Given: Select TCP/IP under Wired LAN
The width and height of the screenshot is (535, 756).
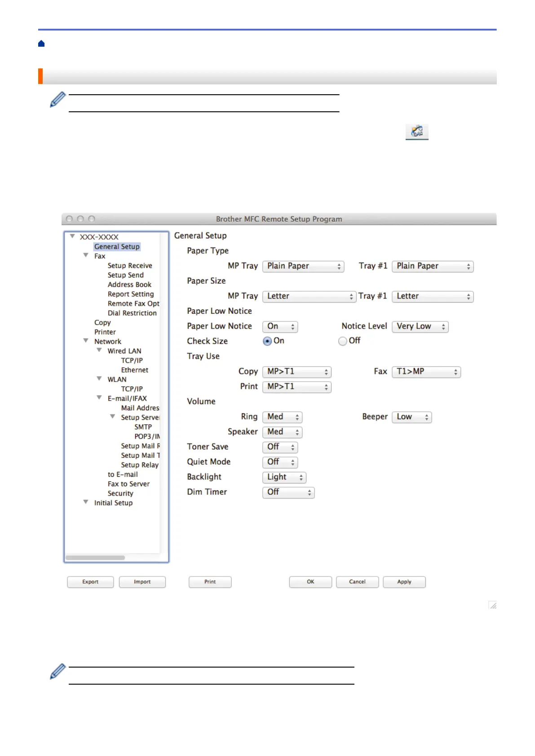Looking at the screenshot, I should point(132,360).
